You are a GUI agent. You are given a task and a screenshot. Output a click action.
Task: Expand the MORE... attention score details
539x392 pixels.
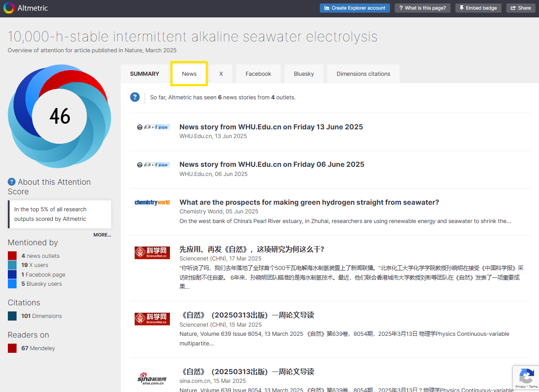coord(102,235)
